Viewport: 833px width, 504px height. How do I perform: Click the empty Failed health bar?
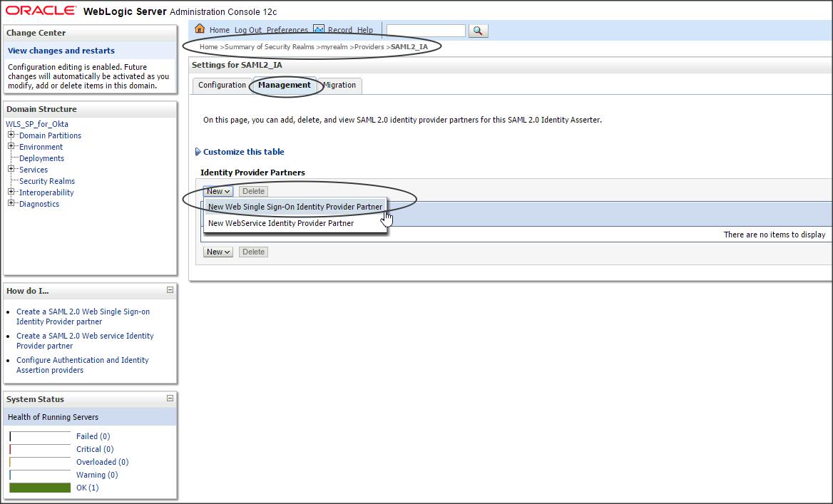(40, 436)
